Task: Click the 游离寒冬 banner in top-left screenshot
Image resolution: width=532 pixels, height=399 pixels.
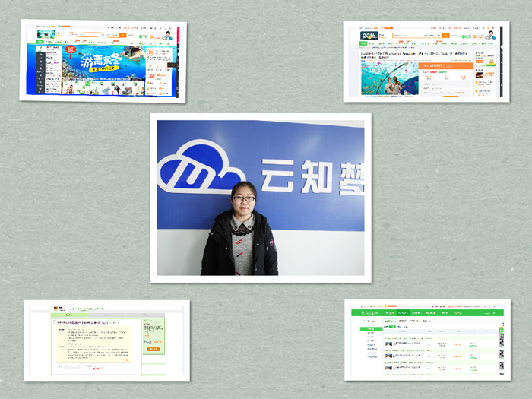Action: click(103, 62)
